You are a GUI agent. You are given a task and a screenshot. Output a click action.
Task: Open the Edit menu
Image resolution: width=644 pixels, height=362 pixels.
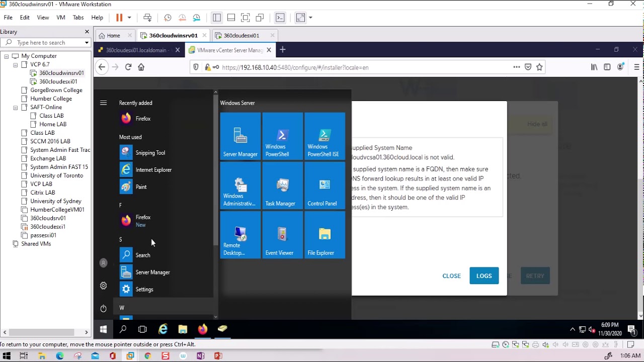point(25,18)
